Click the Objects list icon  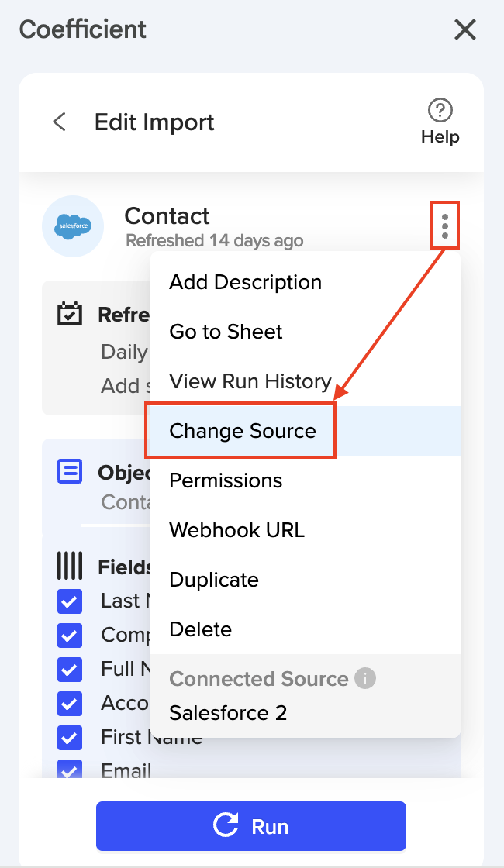[x=70, y=471]
